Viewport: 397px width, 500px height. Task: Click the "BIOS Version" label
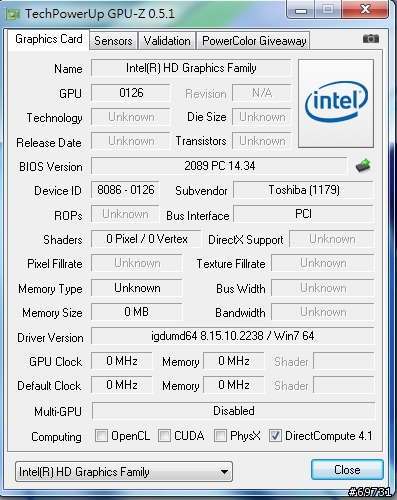51,167
